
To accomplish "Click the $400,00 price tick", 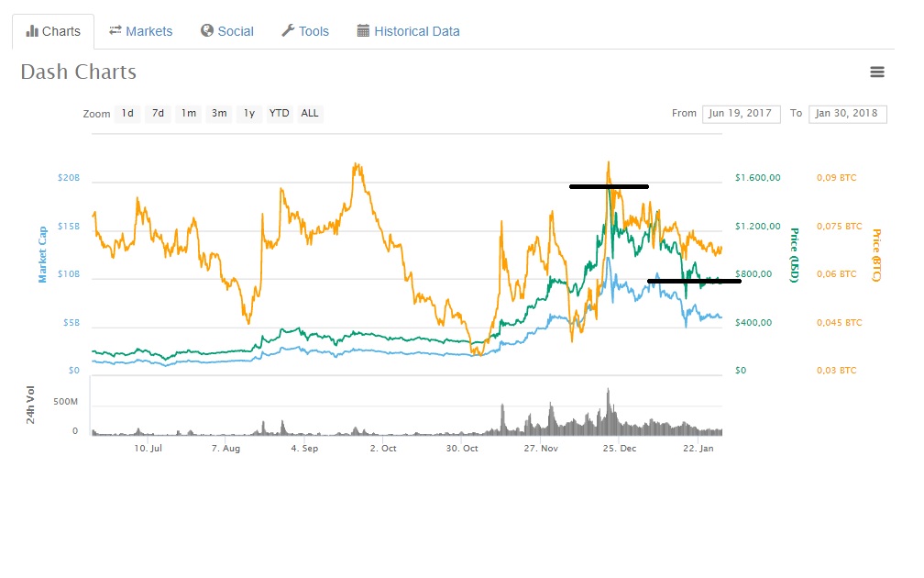I will point(753,323).
